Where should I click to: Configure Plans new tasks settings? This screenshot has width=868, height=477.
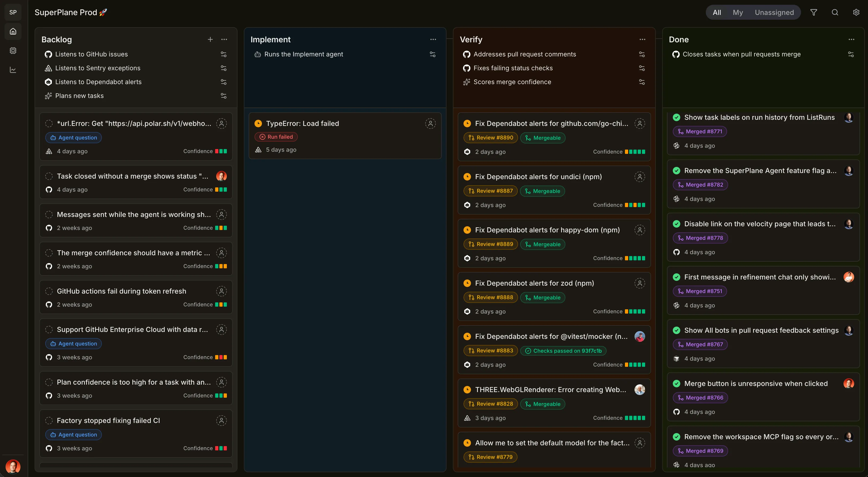(223, 96)
